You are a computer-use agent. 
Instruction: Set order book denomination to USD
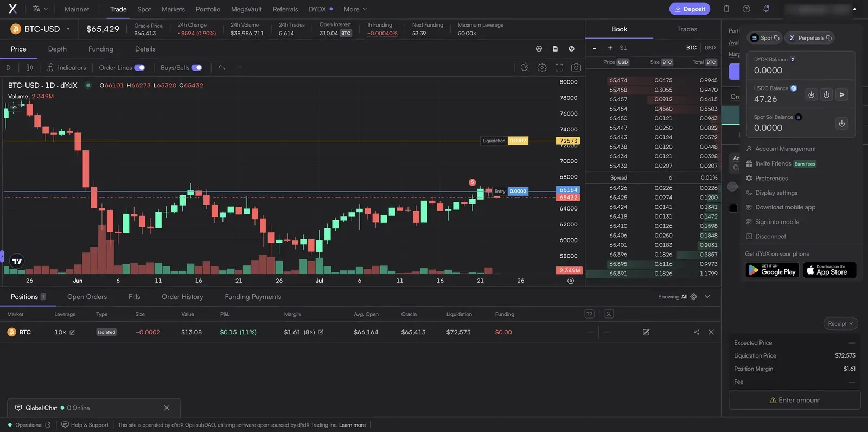coord(710,48)
